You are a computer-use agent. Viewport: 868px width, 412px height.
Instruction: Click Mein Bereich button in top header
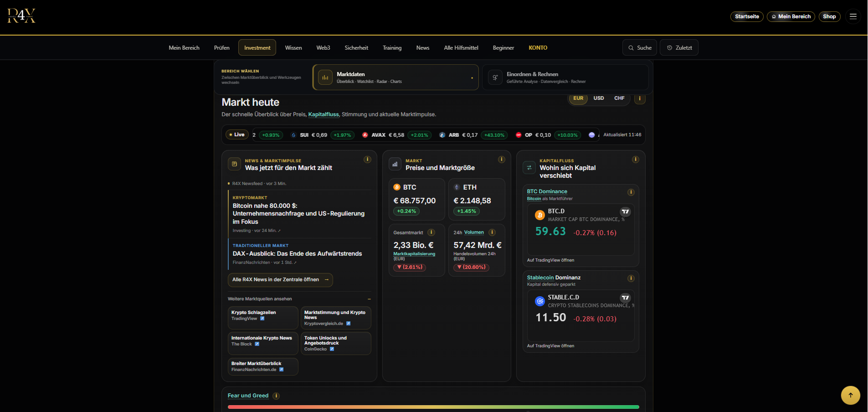791,16
